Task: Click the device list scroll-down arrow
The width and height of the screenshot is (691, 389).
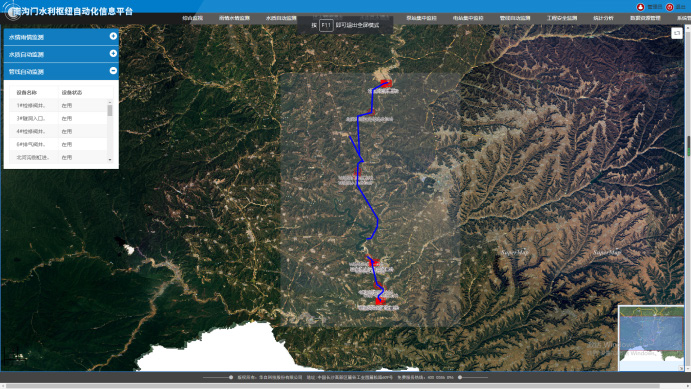Action: [110, 160]
